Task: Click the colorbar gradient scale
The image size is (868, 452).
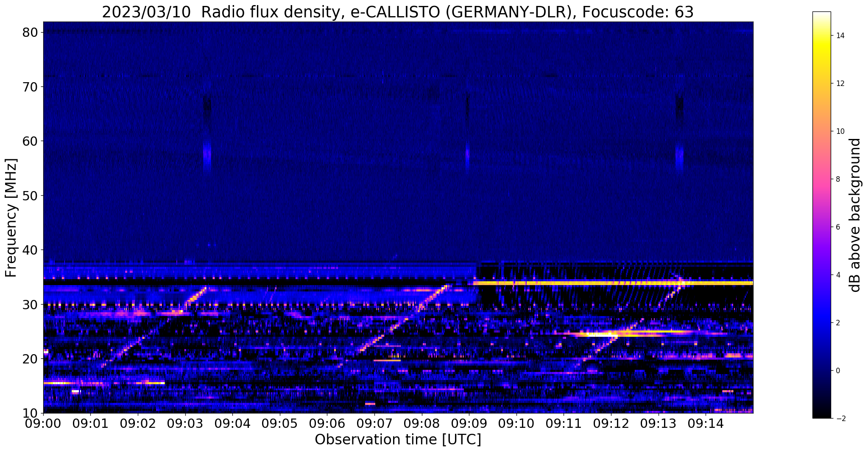Action: (821, 215)
